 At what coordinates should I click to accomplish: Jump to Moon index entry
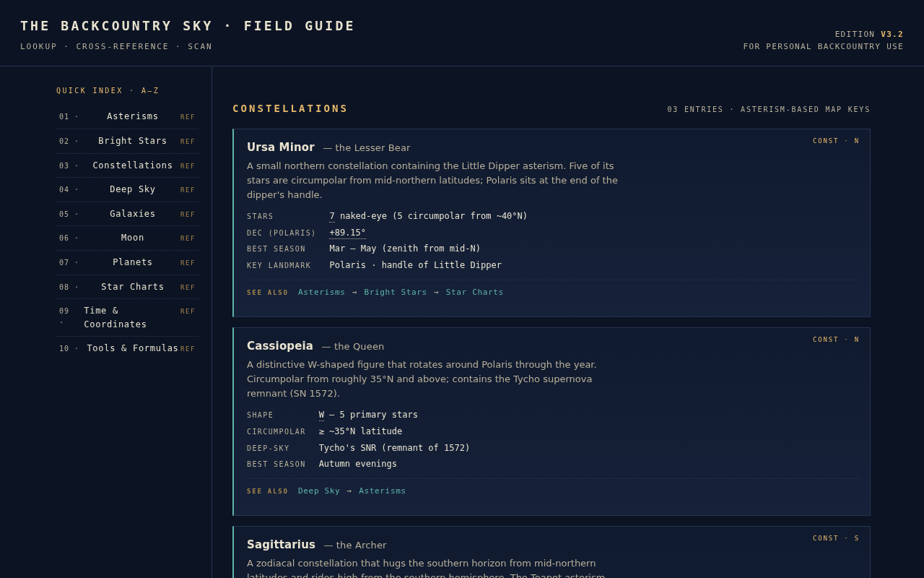pyautogui.click(x=127, y=238)
